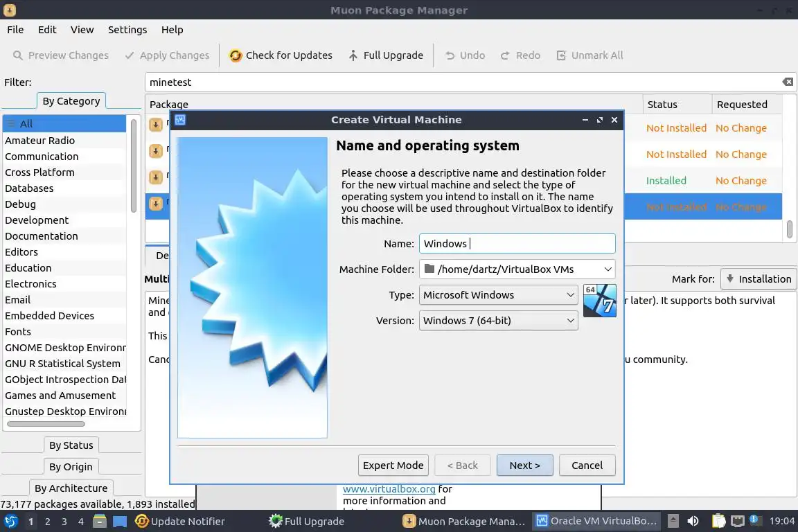This screenshot has height=532, width=798.
Task: Open the www.virtualbox.org link
Action: 389,489
